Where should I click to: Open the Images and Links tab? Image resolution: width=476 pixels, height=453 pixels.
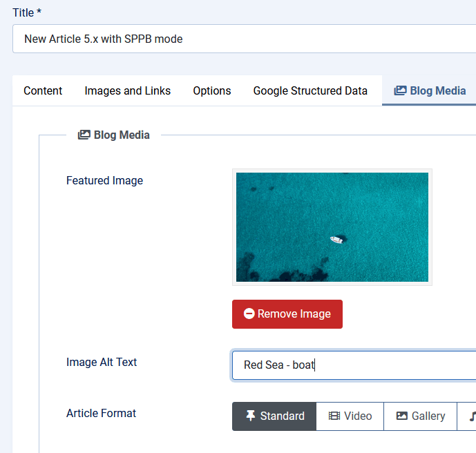pyautogui.click(x=128, y=91)
